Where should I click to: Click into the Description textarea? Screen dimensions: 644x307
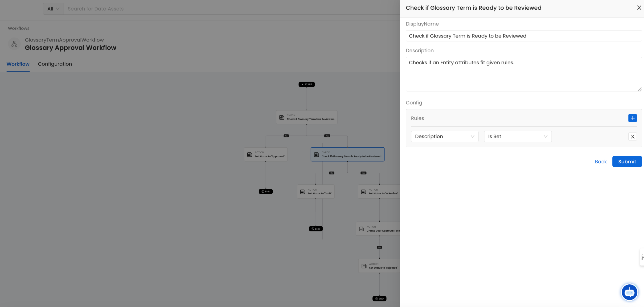524,74
